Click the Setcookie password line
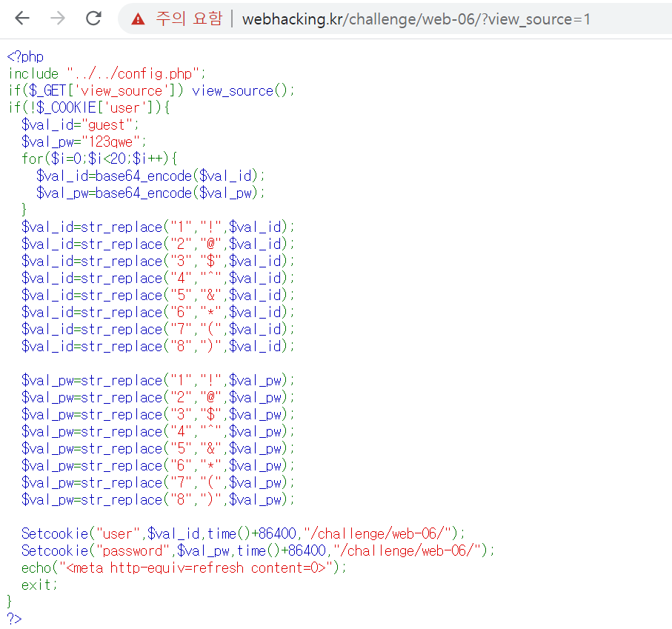The width and height of the screenshot is (672, 629). 193,550
